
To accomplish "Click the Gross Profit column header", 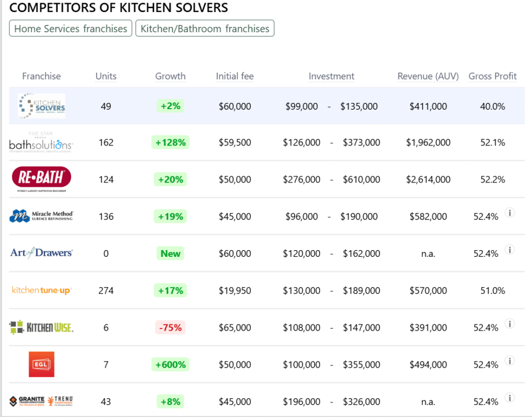I will (x=493, y=76).
